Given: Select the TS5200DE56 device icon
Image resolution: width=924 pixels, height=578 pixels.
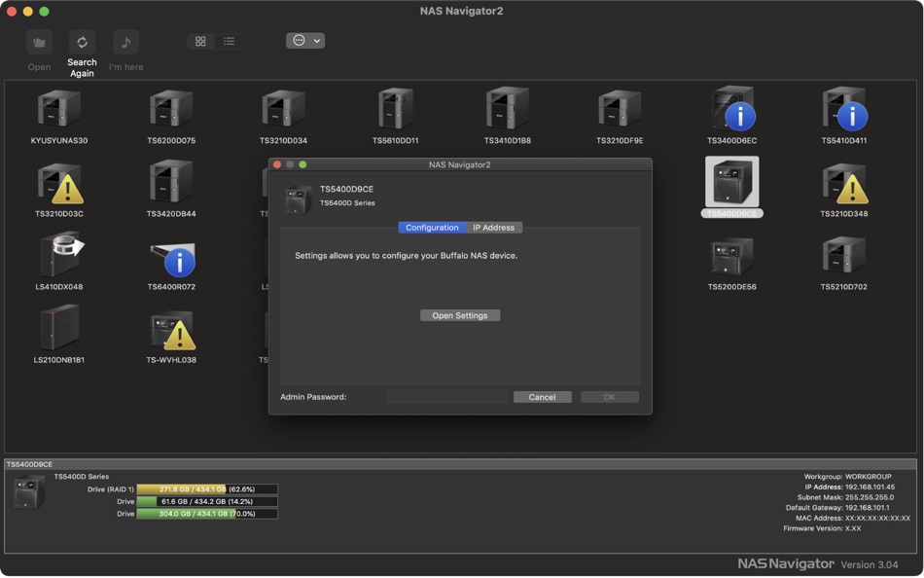Looking at the screenshot, I should [x=731, y=257].
